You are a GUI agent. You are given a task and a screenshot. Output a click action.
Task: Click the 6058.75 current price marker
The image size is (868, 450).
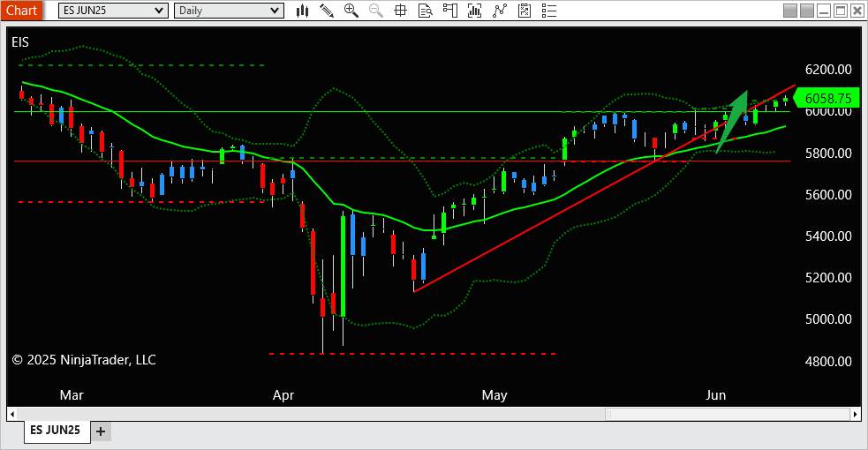(x=826, y=99)
